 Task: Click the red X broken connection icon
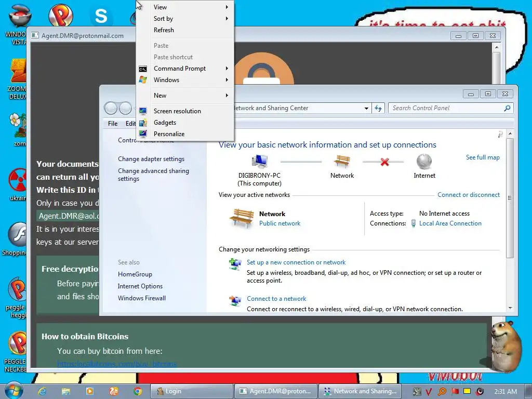coord(384,162)
